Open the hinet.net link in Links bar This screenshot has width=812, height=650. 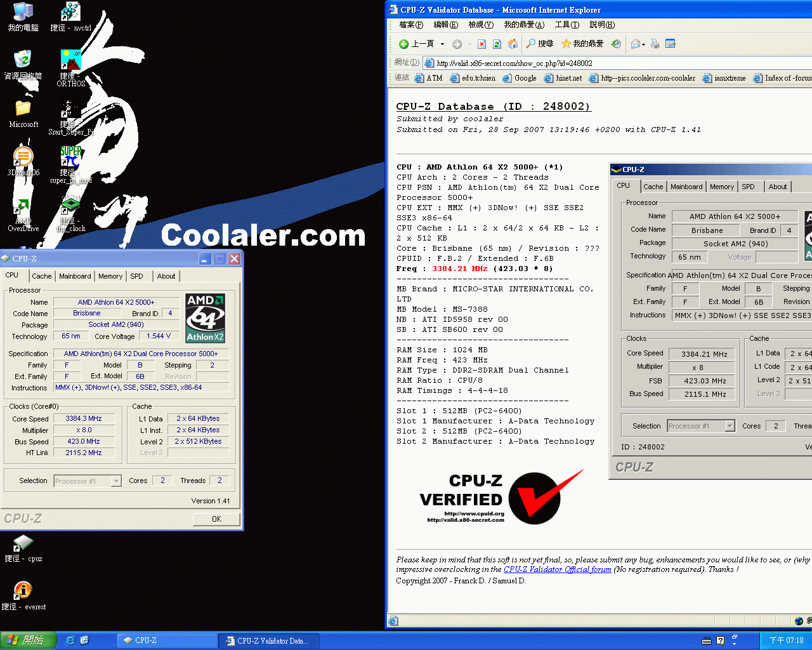[x=563, y=78]
